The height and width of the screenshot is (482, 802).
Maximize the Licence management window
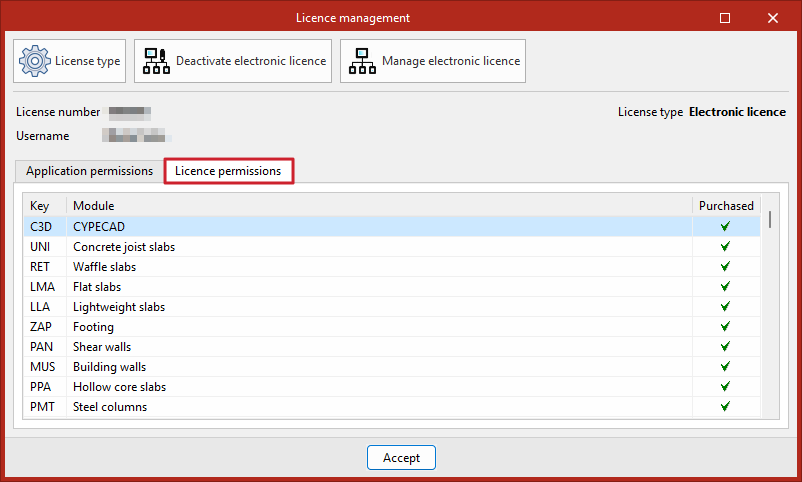pos(725,18)
